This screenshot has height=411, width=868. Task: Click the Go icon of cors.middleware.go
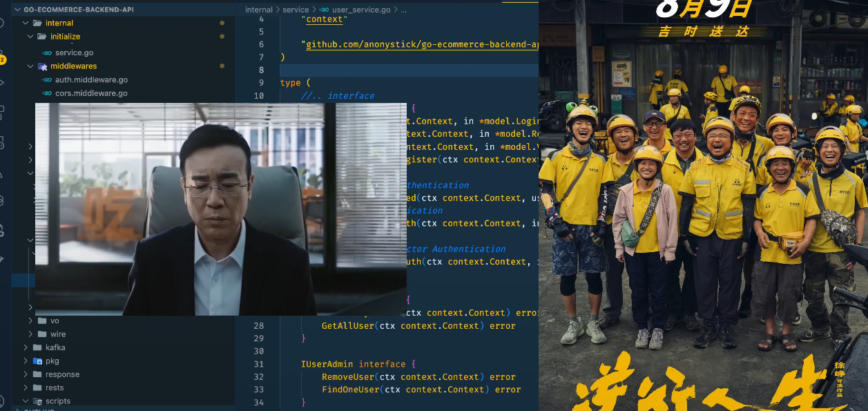[48, 93]
